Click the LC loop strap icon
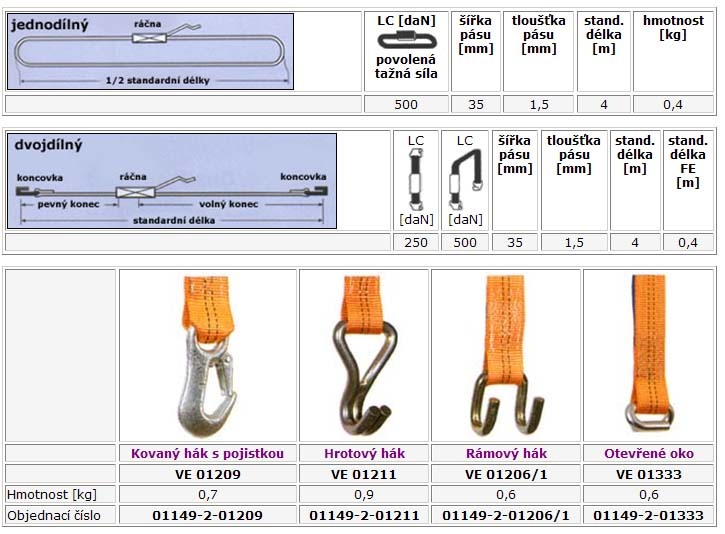This screenshot has height=534, width=725. point(406,40)
